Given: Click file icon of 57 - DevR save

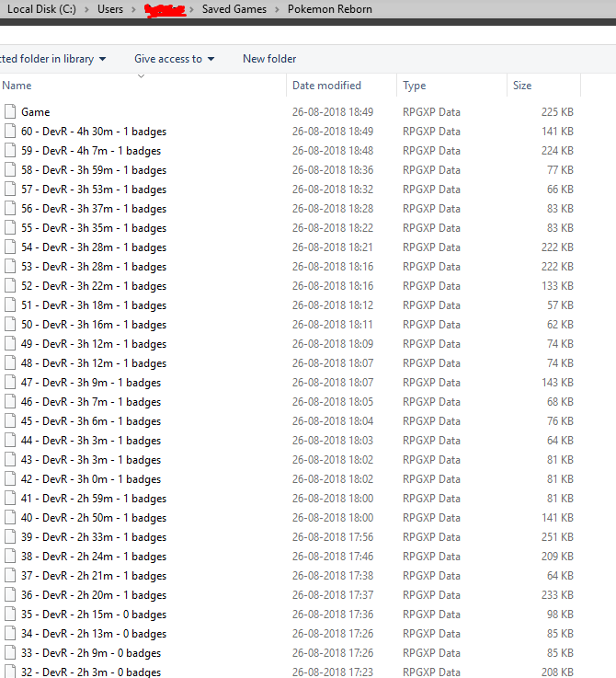Looking at the screenshot, I should [x=10, y=189].
